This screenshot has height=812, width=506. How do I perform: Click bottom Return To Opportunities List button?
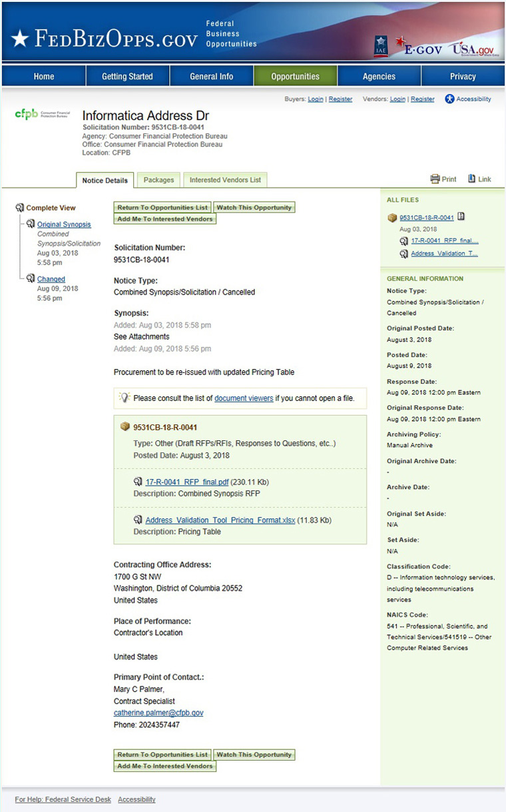pos(163,755)
